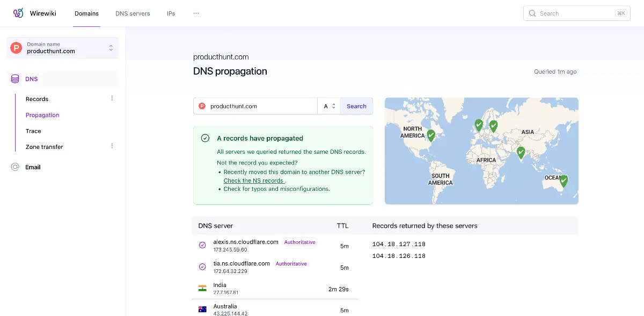
Task: Click the India map marker
Action: pyautogui.click(x=520, y=153)
